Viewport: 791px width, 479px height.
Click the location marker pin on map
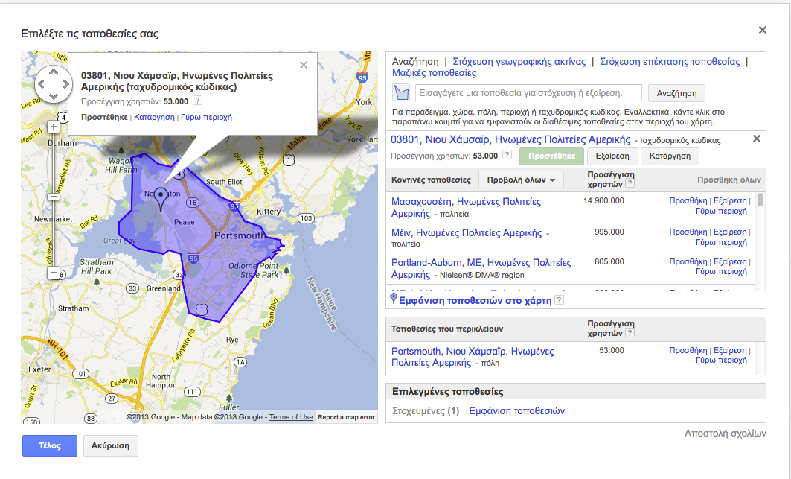(x=161, y=199)
